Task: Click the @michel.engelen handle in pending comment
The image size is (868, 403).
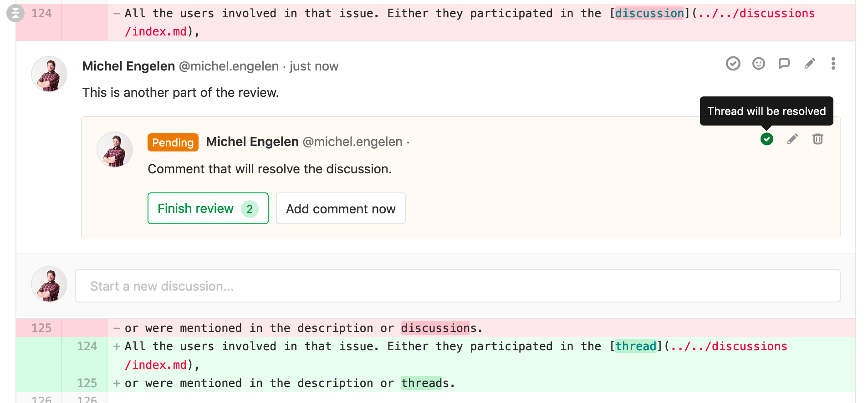Action: coord(352,142)
